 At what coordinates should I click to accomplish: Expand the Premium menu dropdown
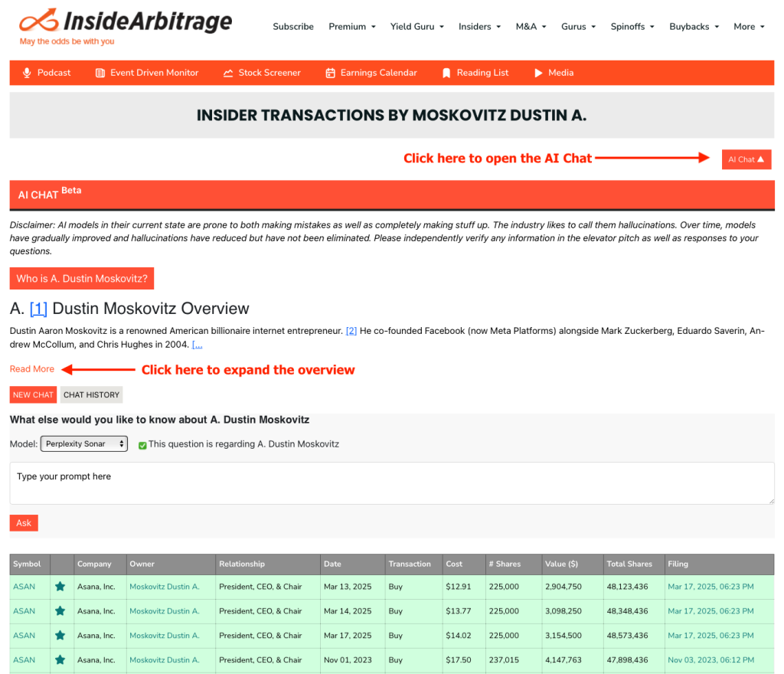coord(352,26)
